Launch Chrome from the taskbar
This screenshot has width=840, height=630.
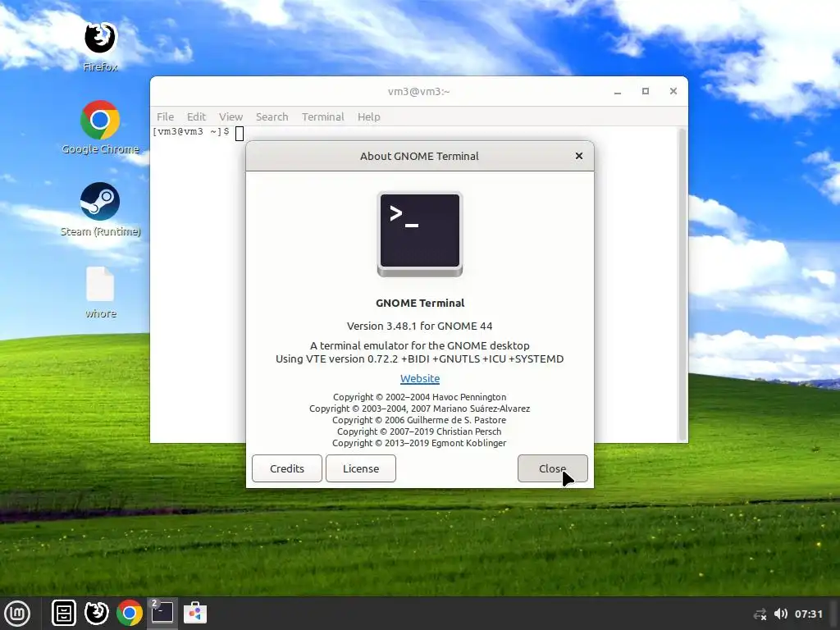tap(129, 613)
